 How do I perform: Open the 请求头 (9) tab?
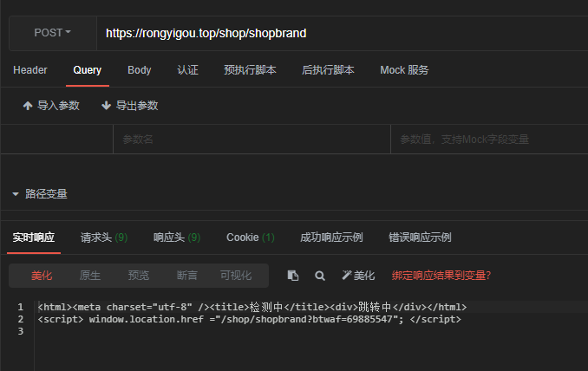click(104, 238)
